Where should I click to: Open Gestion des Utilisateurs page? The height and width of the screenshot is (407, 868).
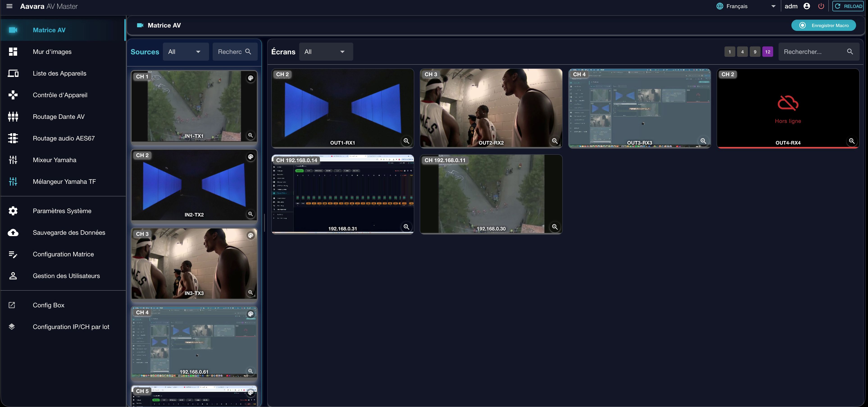pyautogui.click(x=63, y=276)
